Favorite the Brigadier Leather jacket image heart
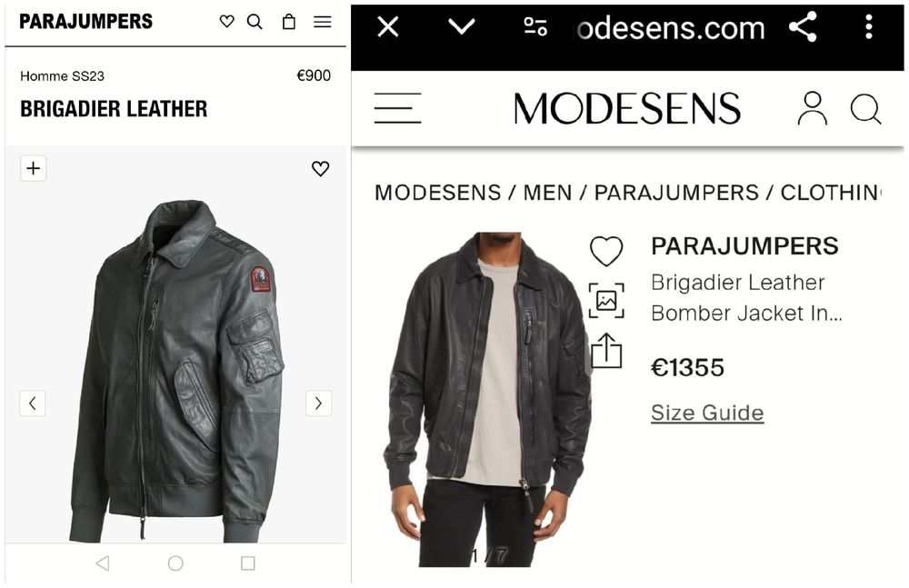Viewport: 909px width, 588px height. 320,168
